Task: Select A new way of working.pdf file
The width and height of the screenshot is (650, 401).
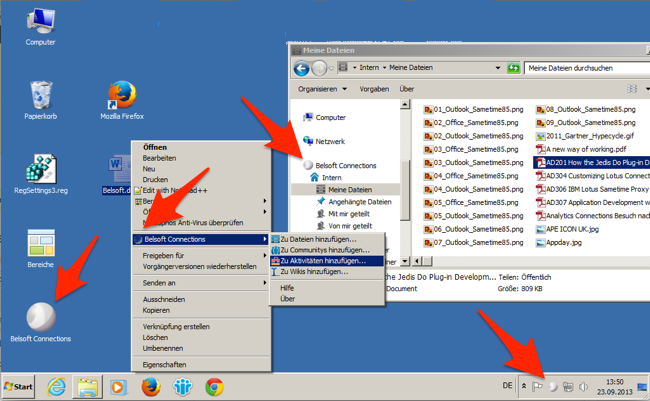Action: tap(581, 149)
